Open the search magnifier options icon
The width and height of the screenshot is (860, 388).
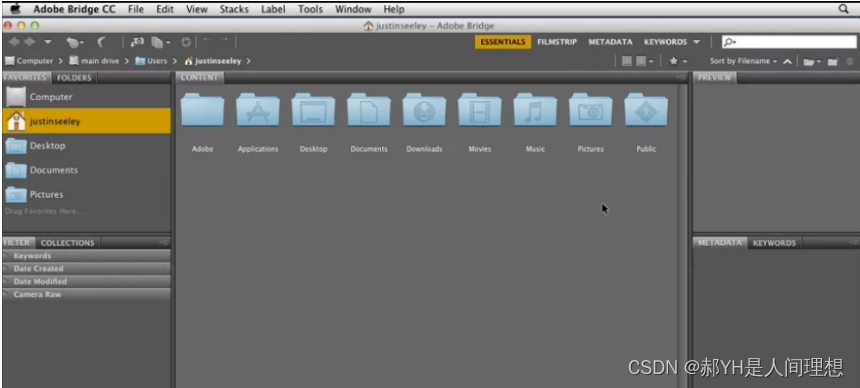pyautogui.click(x=729, y=42)
